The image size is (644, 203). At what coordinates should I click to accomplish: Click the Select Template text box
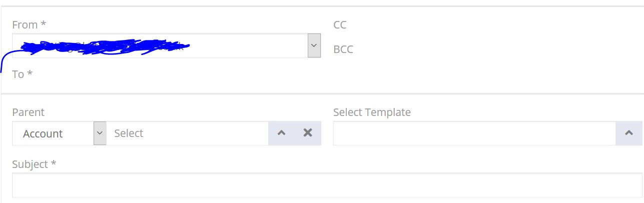pyautogui.click(x=473, y=133)
